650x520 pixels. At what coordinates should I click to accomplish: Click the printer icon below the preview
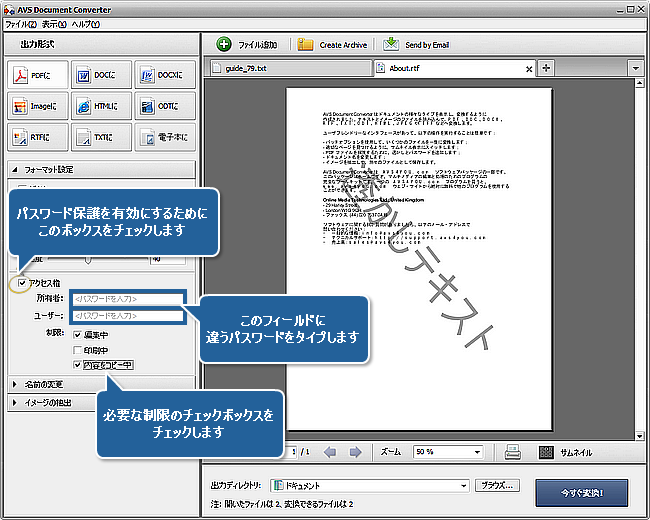point(512,452)
